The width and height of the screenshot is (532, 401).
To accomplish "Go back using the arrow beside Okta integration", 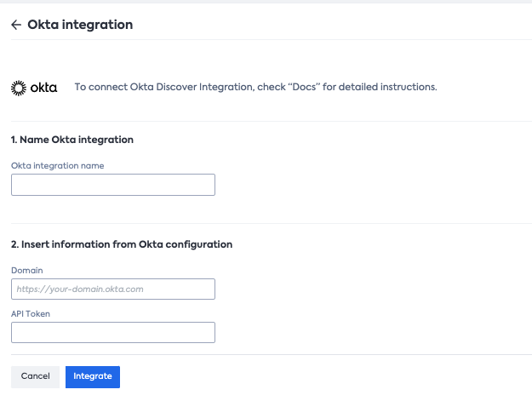I will 16,25.
